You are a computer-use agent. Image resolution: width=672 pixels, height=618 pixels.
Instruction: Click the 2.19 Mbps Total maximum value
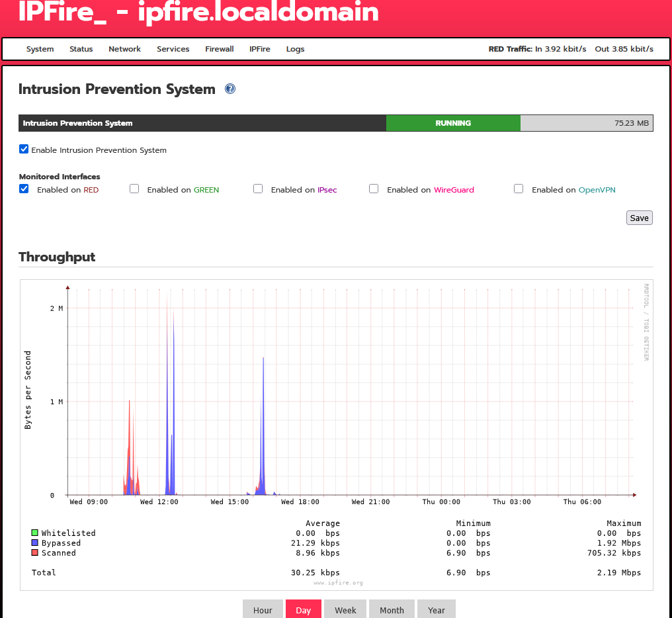[x=619, y=572]
